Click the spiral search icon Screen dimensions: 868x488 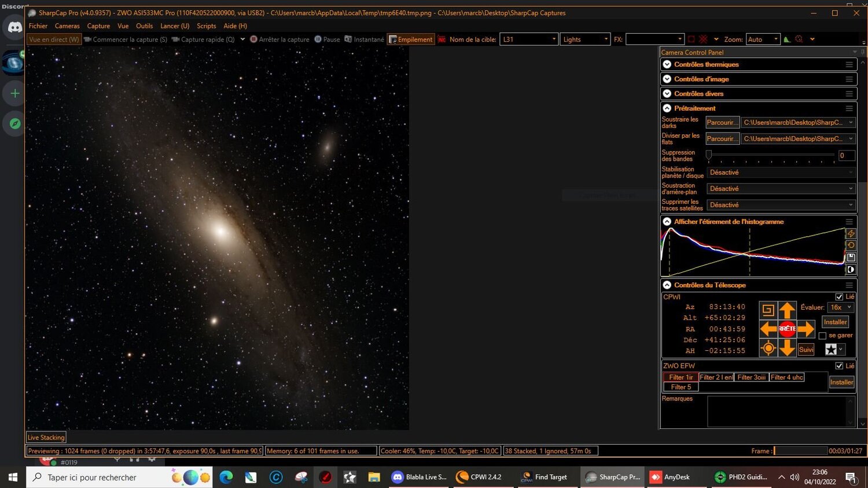[x=768, y=310]
